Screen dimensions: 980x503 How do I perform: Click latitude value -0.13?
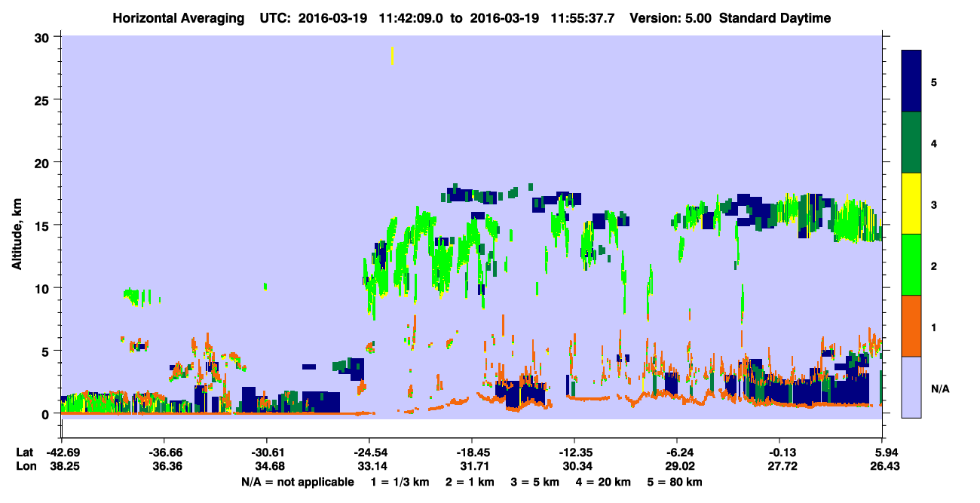point(780,452)
